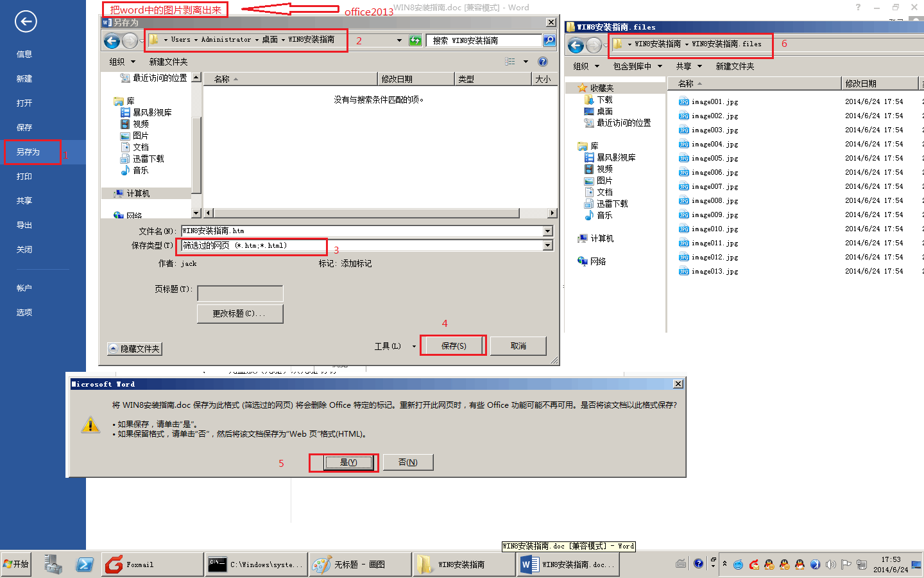This screenshot has width=924, height=578.
Task: Click the Administrator breadcrumb in the address bar
Action: [226, 40]
